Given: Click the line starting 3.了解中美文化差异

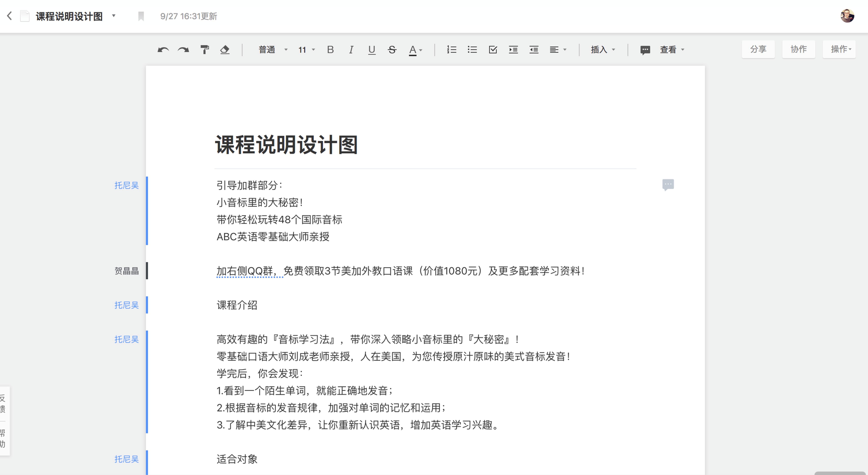Looking at the screenshot, I should coord(358,425).
